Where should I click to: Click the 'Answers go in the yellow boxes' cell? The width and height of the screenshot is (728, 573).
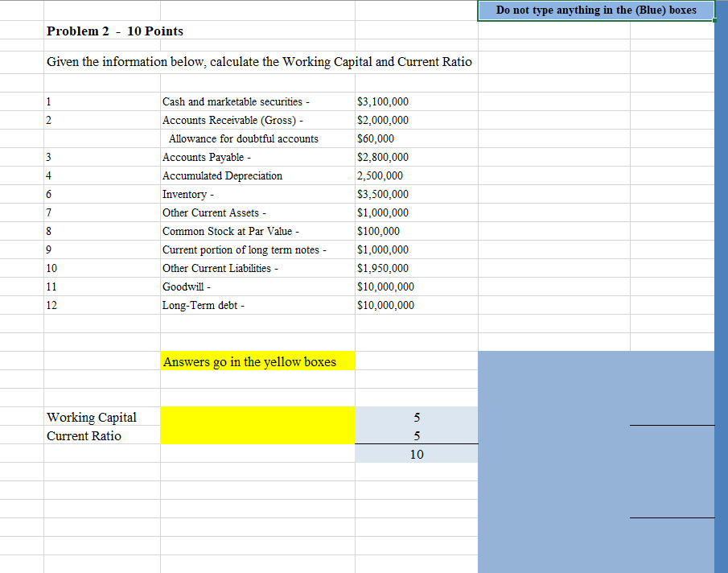(x=257, y=361)
